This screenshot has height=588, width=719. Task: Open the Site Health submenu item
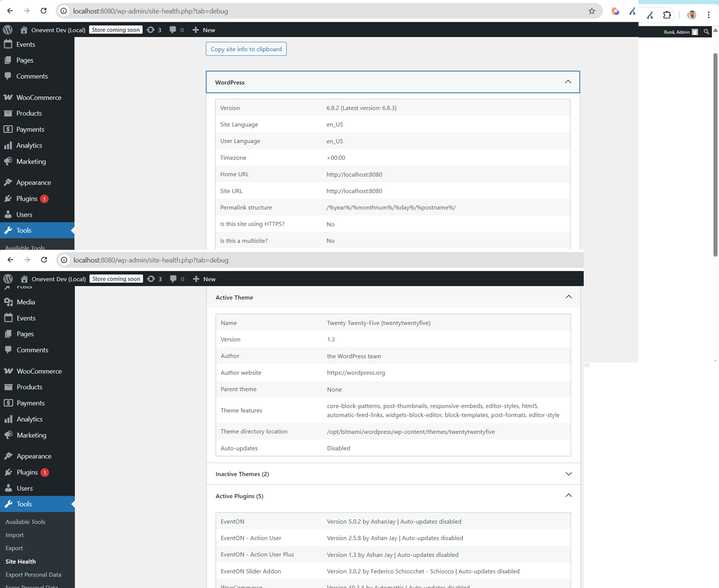[x=21, y=561]
